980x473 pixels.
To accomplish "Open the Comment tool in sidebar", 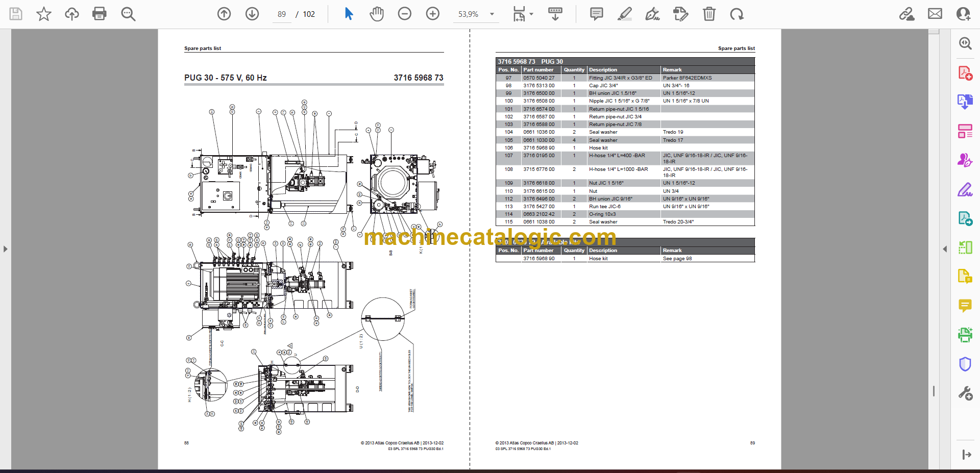I will (965, 306).
